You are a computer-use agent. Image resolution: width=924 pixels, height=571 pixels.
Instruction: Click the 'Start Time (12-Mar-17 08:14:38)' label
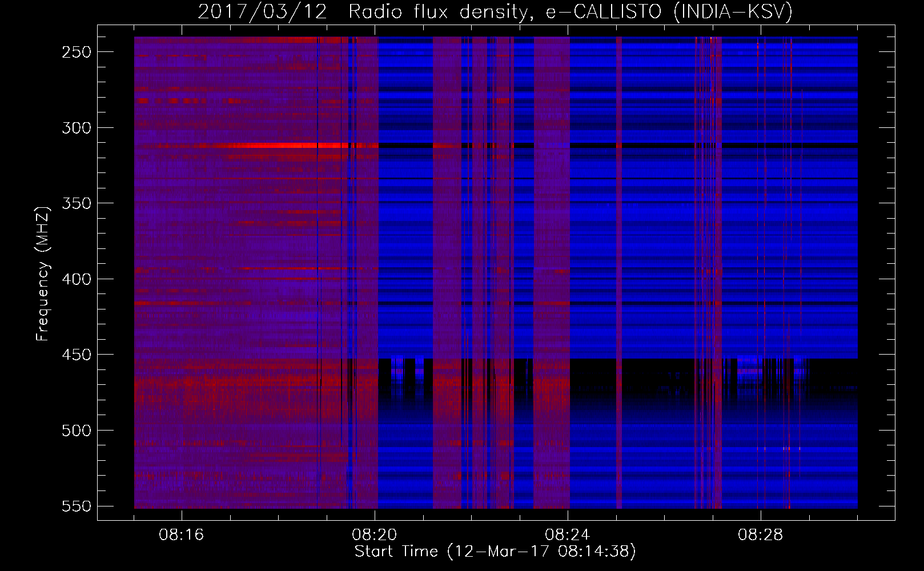click(x=495, y=552)
